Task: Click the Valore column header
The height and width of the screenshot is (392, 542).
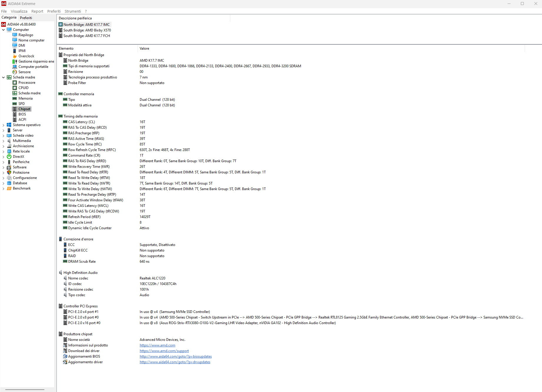Action: pos(331,48)
